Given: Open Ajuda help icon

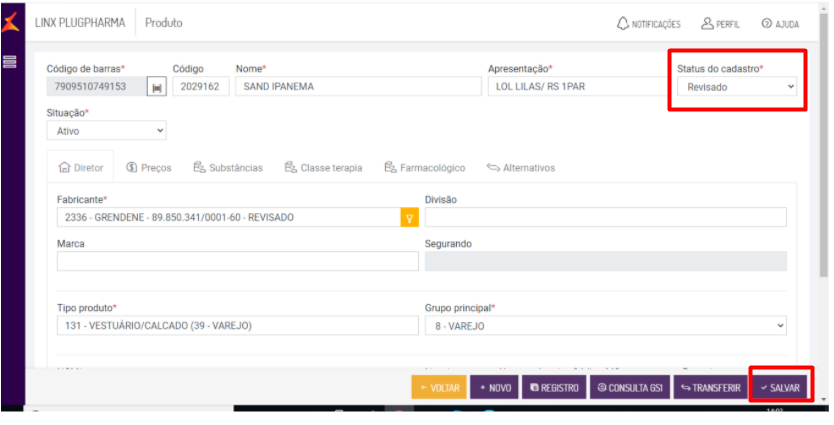Looking at the screenshot, I should click(x=780, y=23).
